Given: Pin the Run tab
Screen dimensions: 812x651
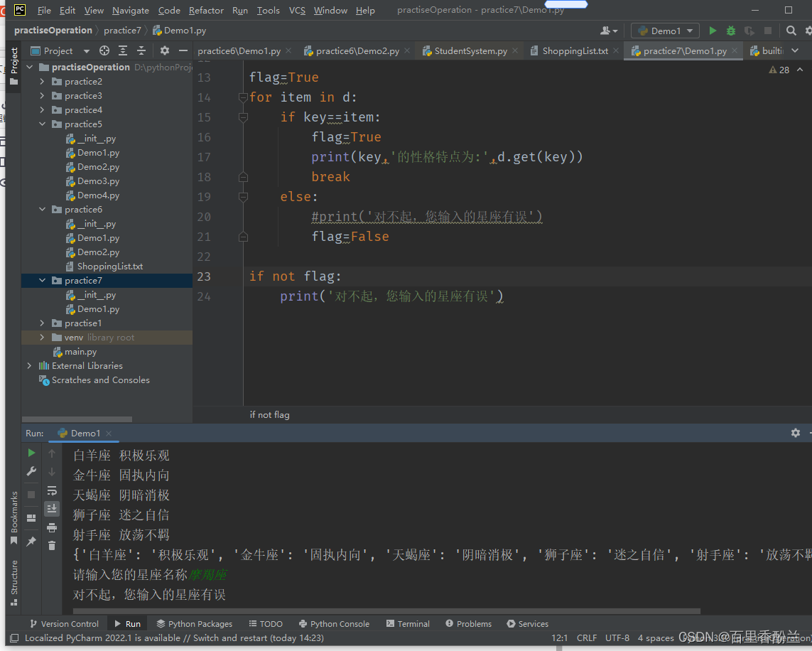Looking at the screenshot, I should (31, 542).
